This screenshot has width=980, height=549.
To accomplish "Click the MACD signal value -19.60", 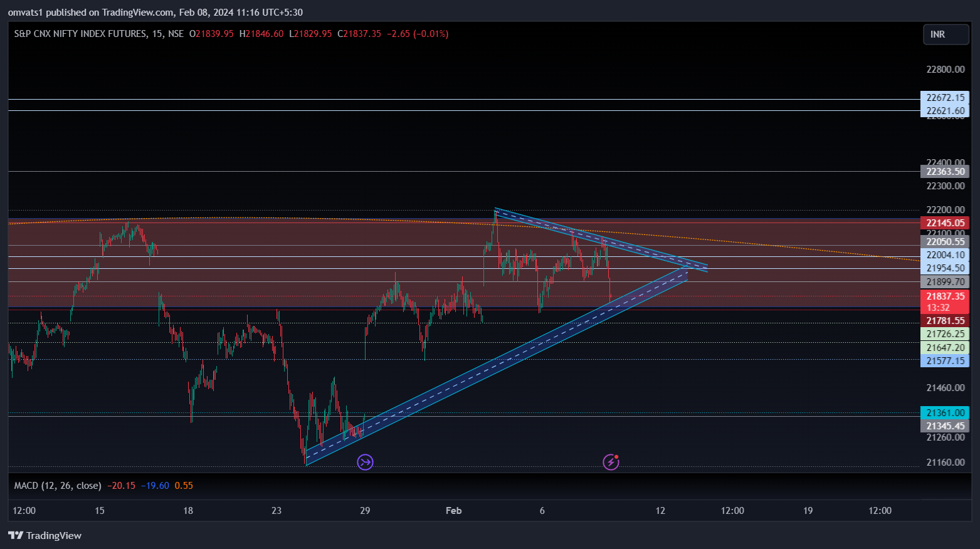I will click(x=155, y=486).
